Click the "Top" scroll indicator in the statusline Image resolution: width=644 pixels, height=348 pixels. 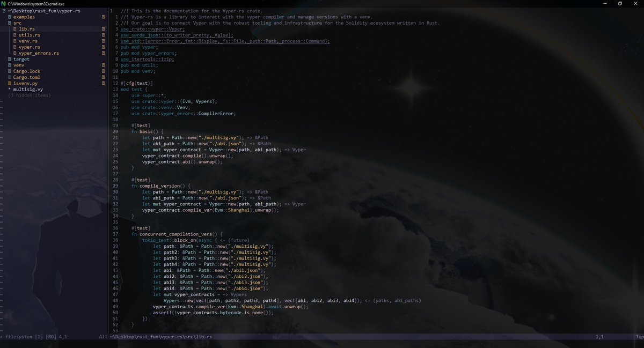point(640,337)
